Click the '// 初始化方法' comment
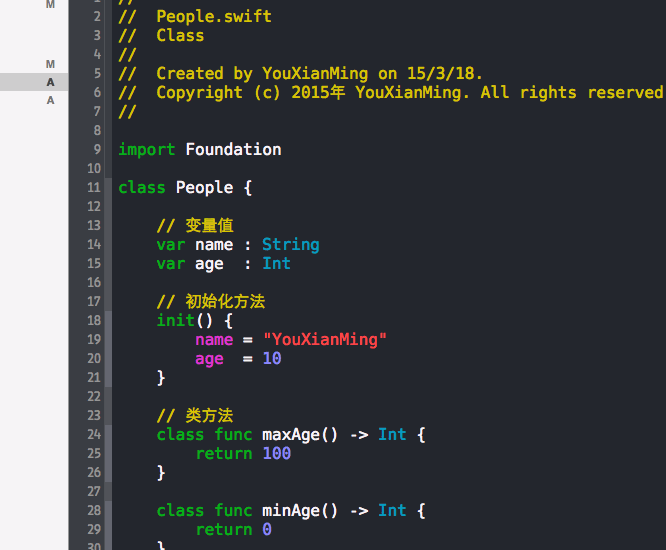Image resolution: width=666 pixels, height=550 pixels. pos(211,302)
